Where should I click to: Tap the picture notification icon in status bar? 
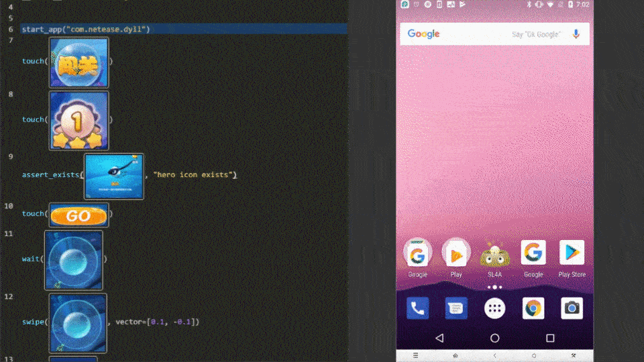click(x=451, y=5)
